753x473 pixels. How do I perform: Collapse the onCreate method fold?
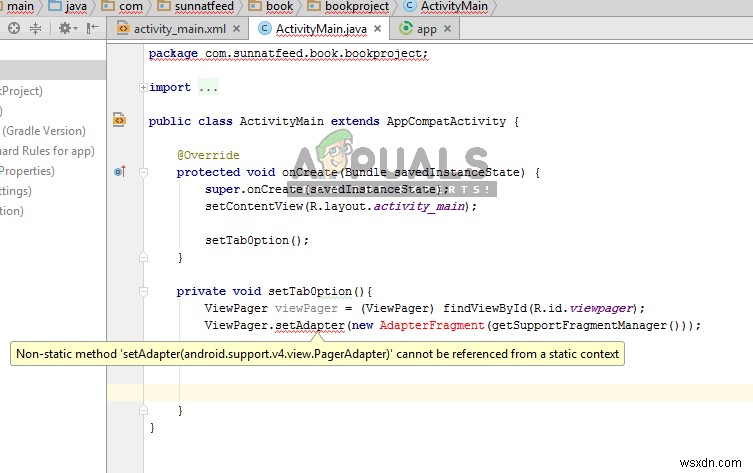(x=143, y=172)
